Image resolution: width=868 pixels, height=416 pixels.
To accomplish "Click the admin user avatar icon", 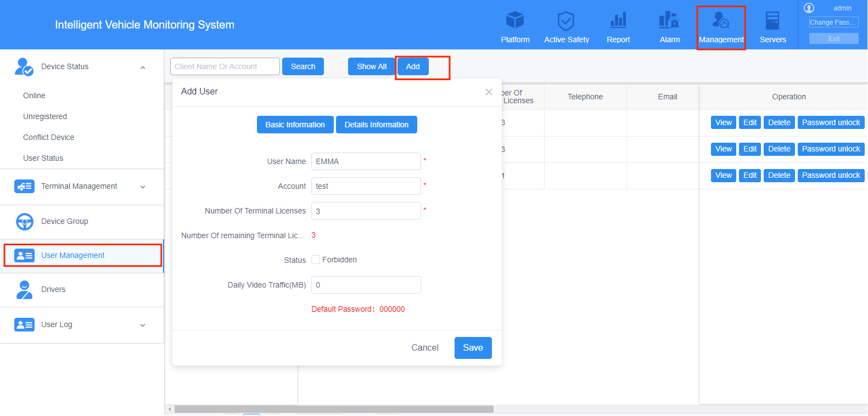I will tap(809, 8).
